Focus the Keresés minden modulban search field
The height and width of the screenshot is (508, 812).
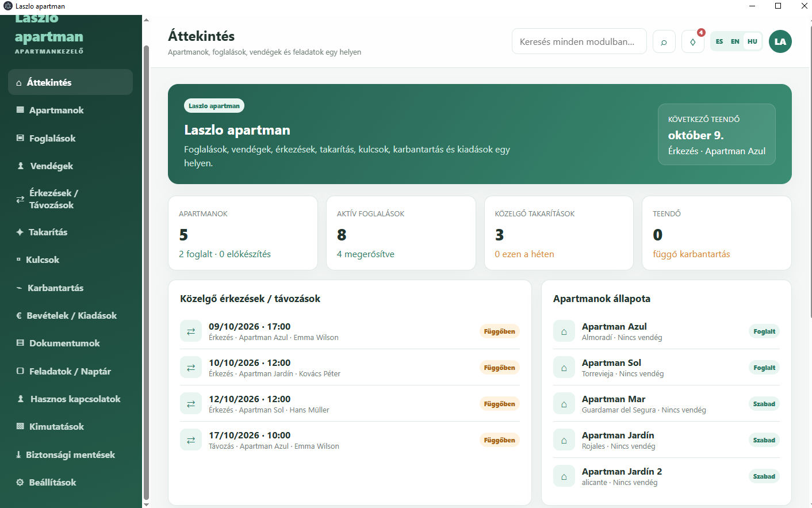pos(579,41)
